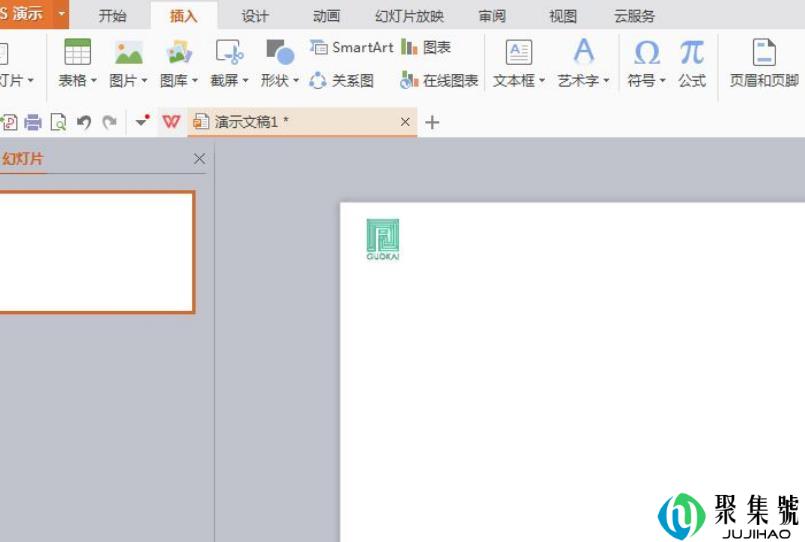This screenshot has height=542, width=805.
Task: Insert a Formula (公式) pi icon
Action: click(692, 52)
